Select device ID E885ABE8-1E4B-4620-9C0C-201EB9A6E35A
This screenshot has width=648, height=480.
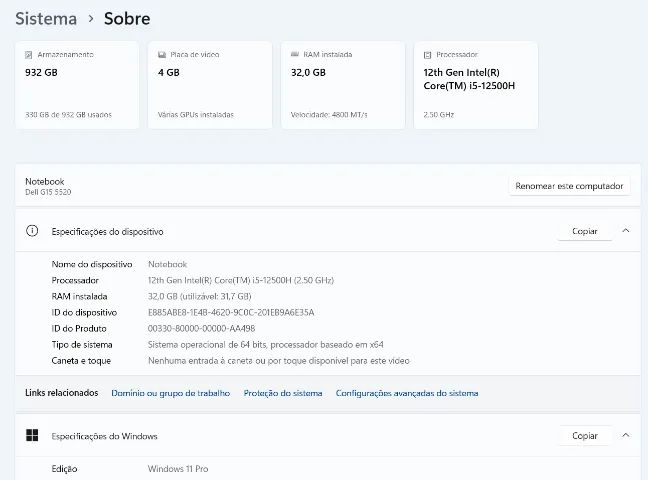pyautogui.click(x=231, y=313)
